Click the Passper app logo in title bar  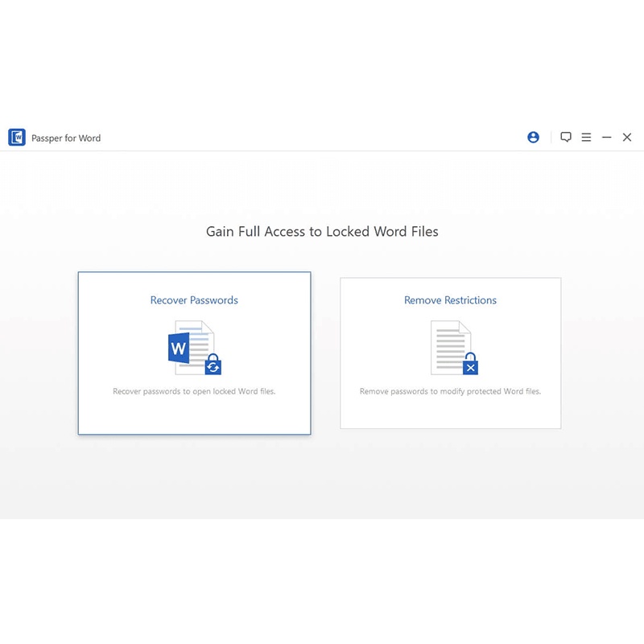[17, 138]
